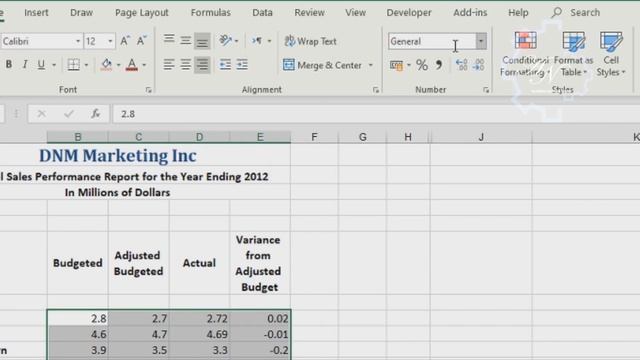Select Align Right
Viewport: 640px width, 360px height.
click(x=202, y=64)
